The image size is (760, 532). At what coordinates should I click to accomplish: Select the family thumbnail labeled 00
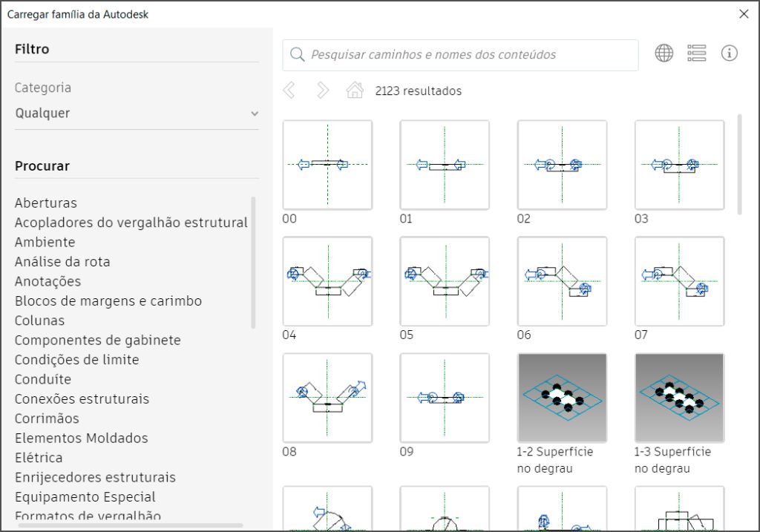pyautogui.click(x=327, y=165)
